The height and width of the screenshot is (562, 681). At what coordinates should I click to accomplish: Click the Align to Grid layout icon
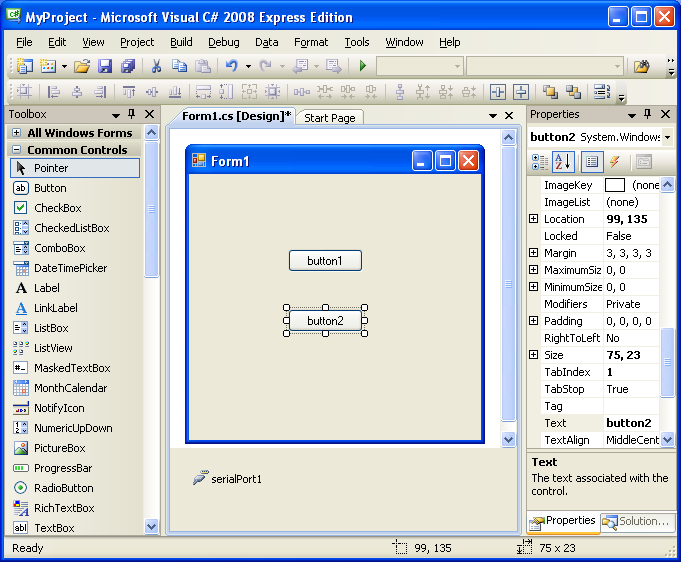click(24, 92)
